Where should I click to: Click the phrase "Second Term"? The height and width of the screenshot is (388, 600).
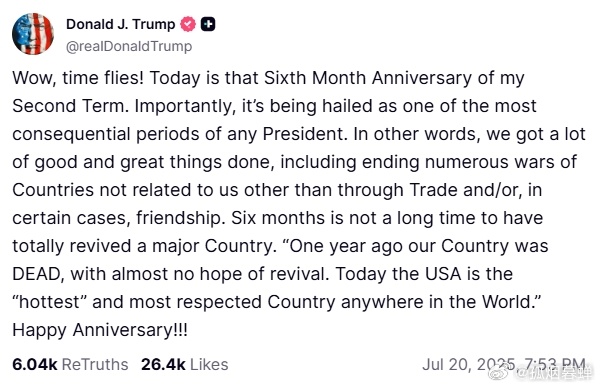point(69,106)
